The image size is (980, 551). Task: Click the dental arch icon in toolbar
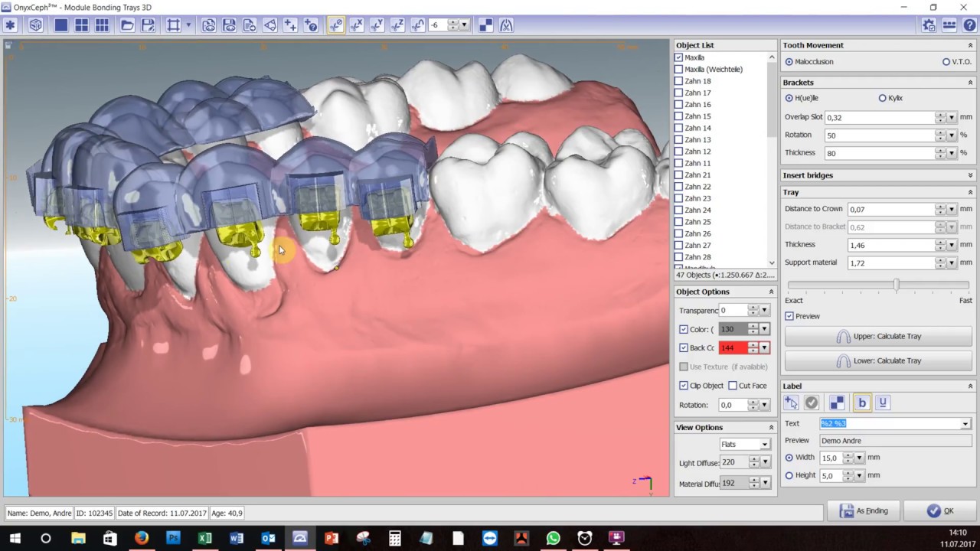coord(506,25)
